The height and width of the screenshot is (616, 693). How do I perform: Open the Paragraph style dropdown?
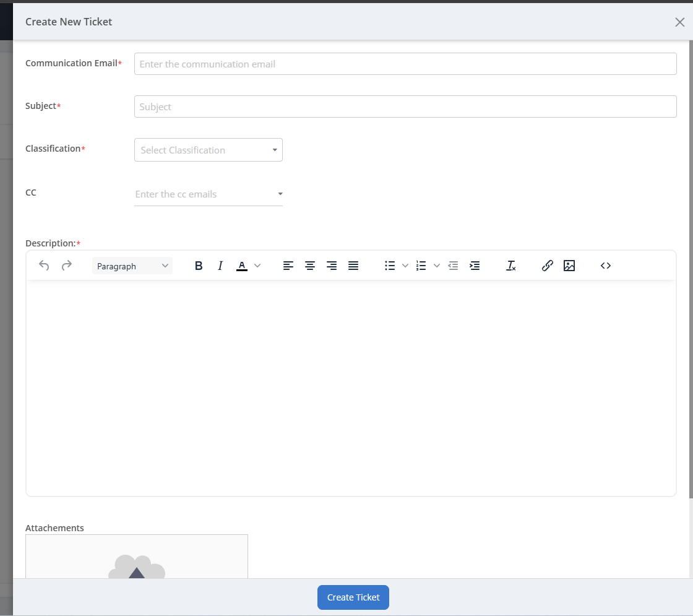(132, 266)
